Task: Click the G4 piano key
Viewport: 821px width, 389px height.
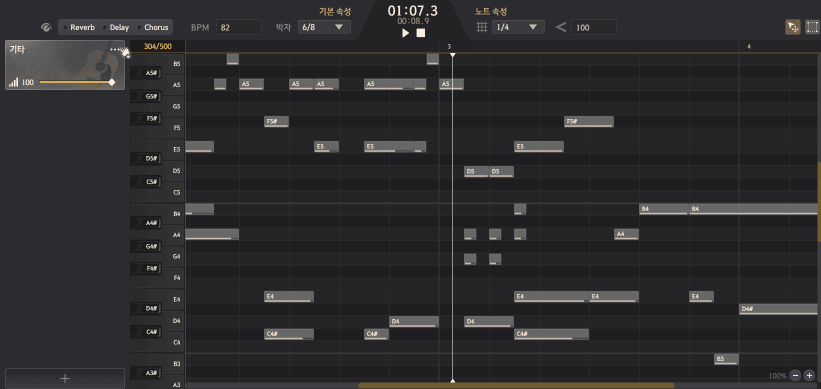Action: click(173, 257)
